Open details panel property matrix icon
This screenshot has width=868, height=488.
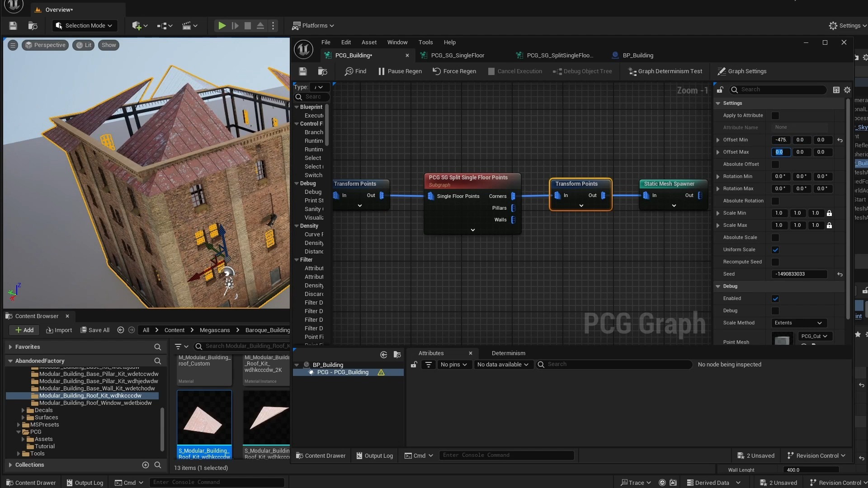(x=836, y=90)
